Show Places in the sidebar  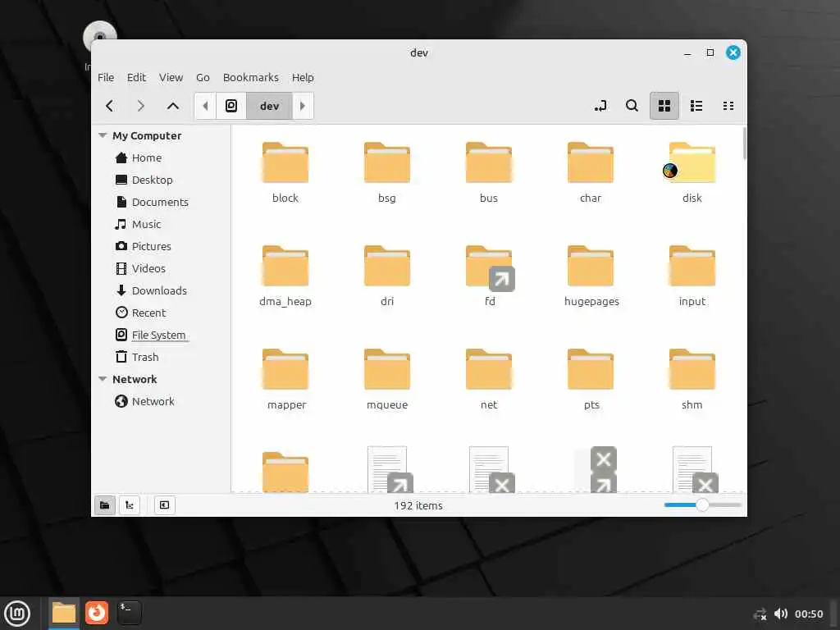click(104, 504)
